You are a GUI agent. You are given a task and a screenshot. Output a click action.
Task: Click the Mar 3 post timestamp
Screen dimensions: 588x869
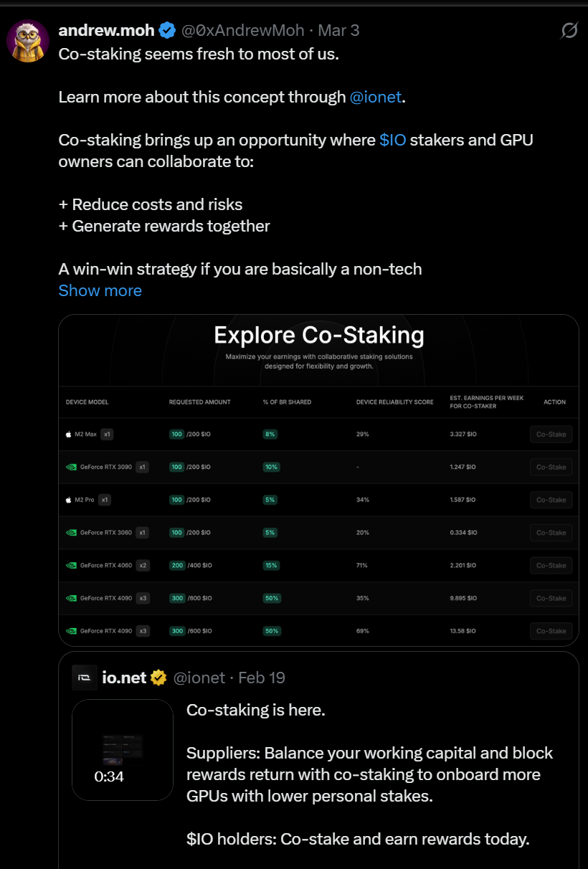tap(338, 31)
